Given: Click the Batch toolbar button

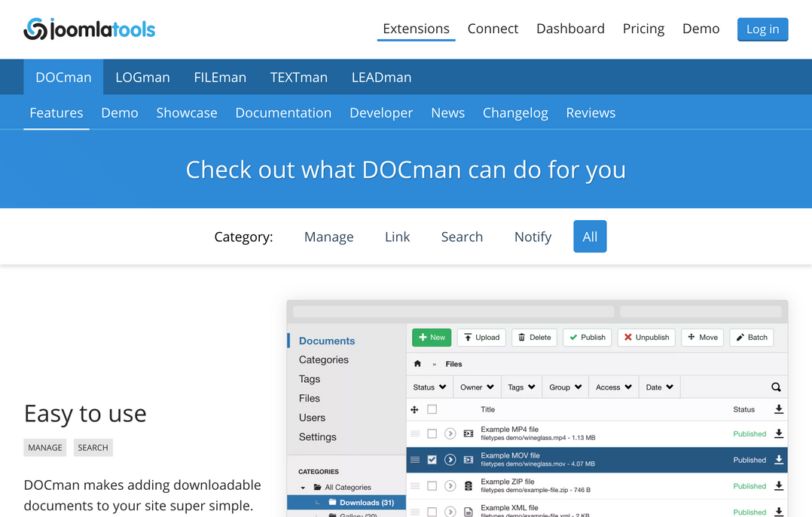Looking at the screenshot, I should [x=752, y=337].
